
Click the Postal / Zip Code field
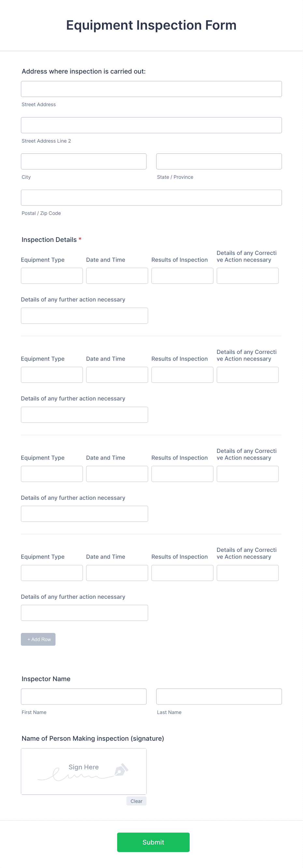point(151,197)
